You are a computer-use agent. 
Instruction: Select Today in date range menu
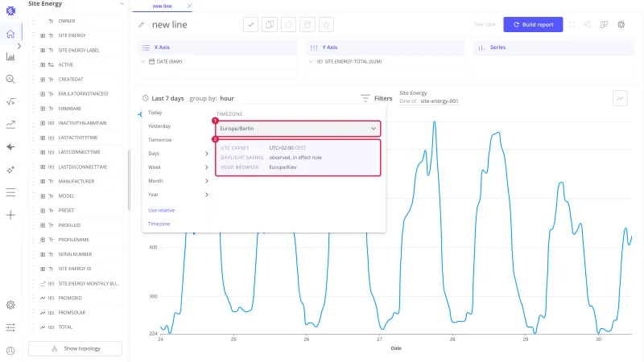point(155,113)
